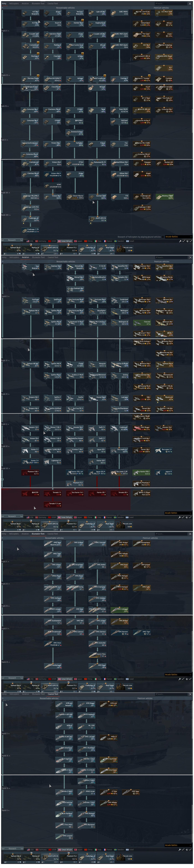
Task: Select Aviation tab in Coastal fleet screen
Action: [x=25, y=694]
